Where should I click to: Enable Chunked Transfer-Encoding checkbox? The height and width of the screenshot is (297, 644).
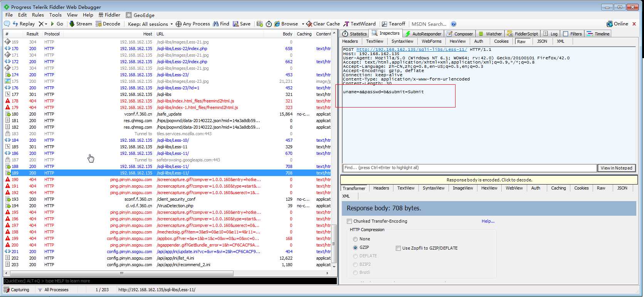(x=349, y=221)
